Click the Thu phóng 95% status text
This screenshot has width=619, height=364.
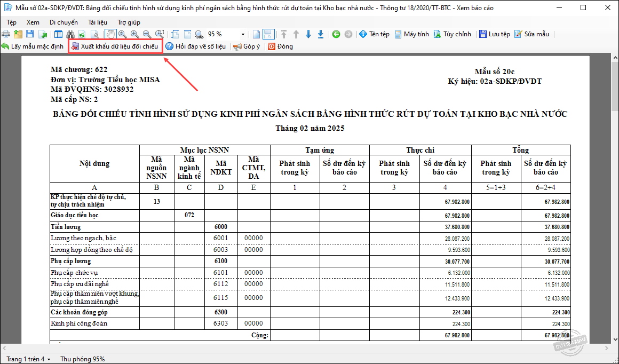coord(83,359)
